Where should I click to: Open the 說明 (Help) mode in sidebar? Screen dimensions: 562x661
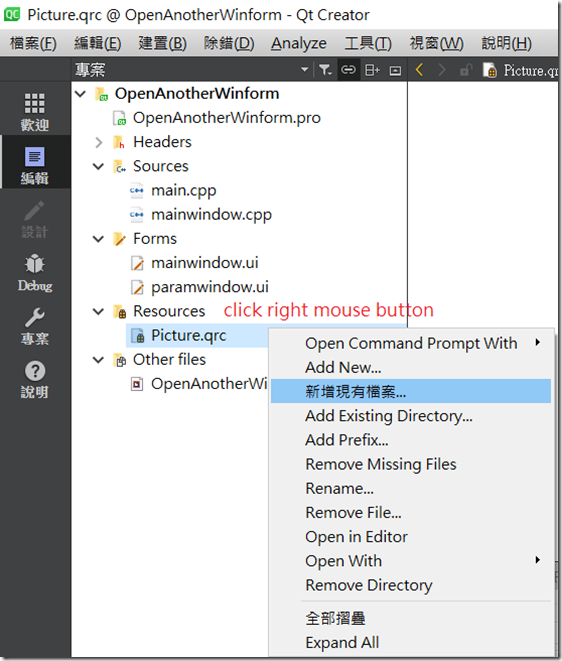click(35, 380)
